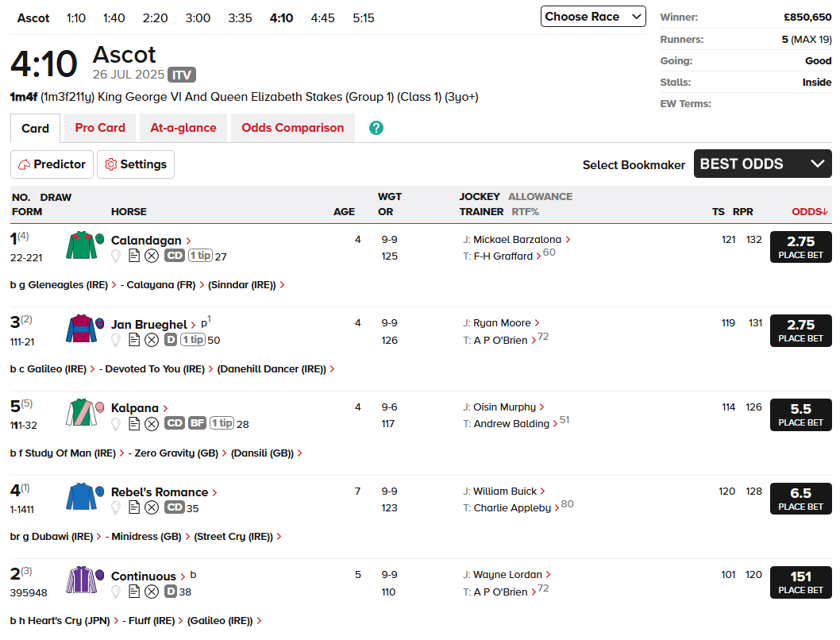The image size is (840, 640).
Task: Expand Jan Brueghel horse details arrow
Action: (x=194, y=325)
